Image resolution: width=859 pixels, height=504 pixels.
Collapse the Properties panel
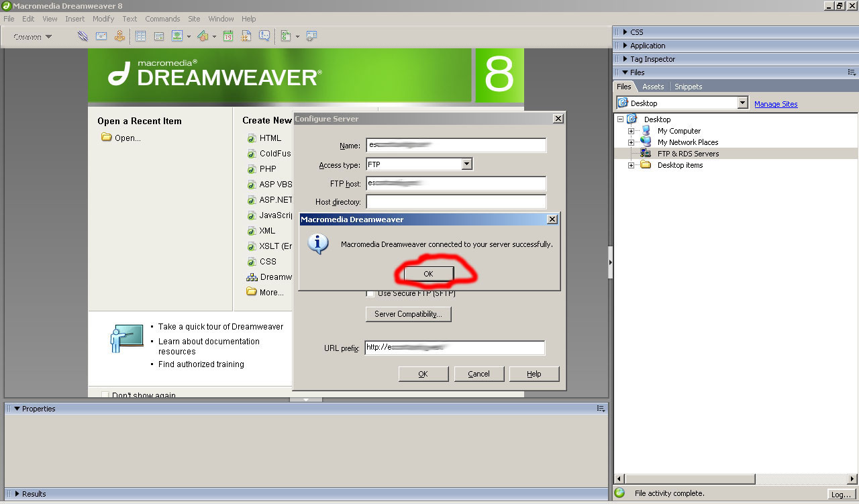(17, 409)
